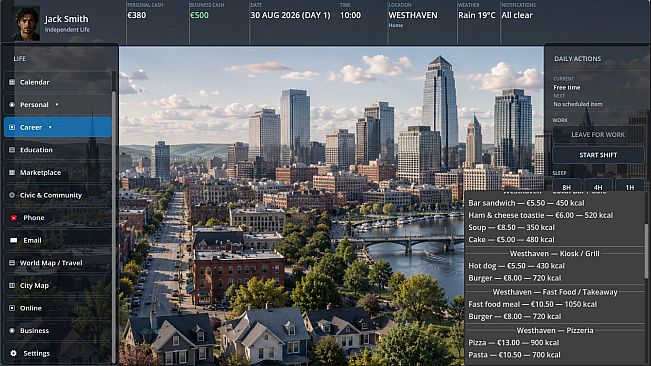Click the Free time current status
The height and width of the screenshot is (366, 651).
[566, 88]
